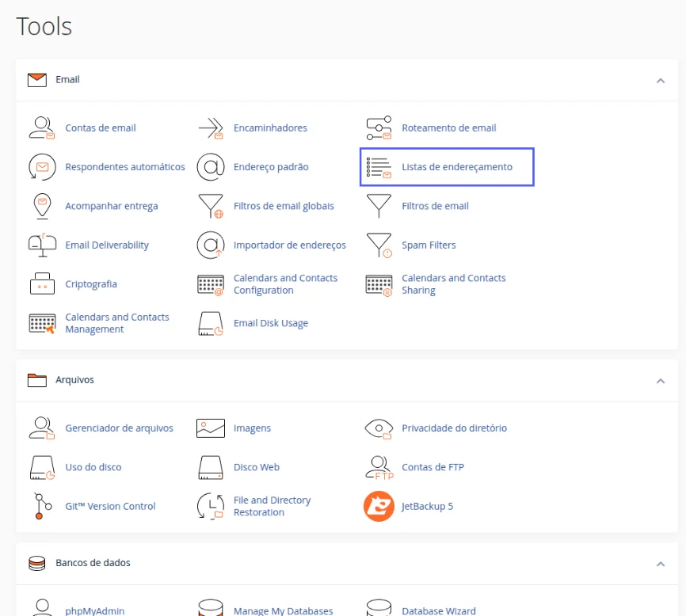The height and width of the screenshot is (616, 686).
Task: Click the Importador de endereços icon
Action: click(x=211, y=245)
